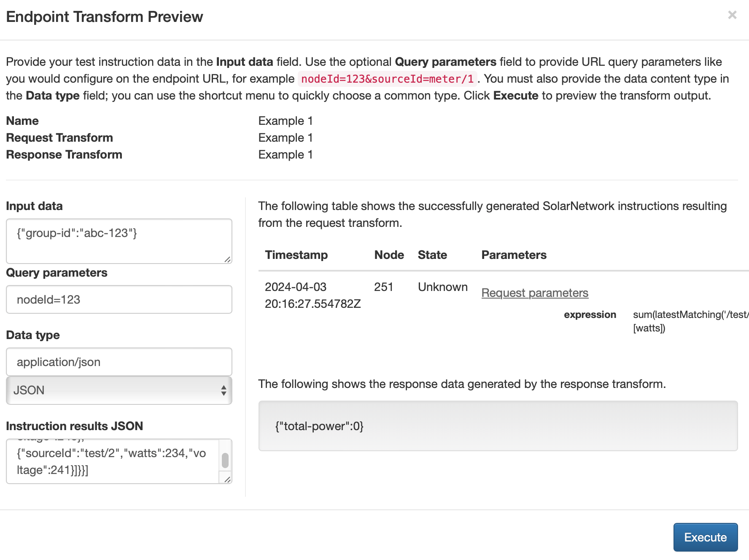Click the Instruction results JSON resize handle
This screenshot has width=749, height=560.
click(x=227, y=479)
